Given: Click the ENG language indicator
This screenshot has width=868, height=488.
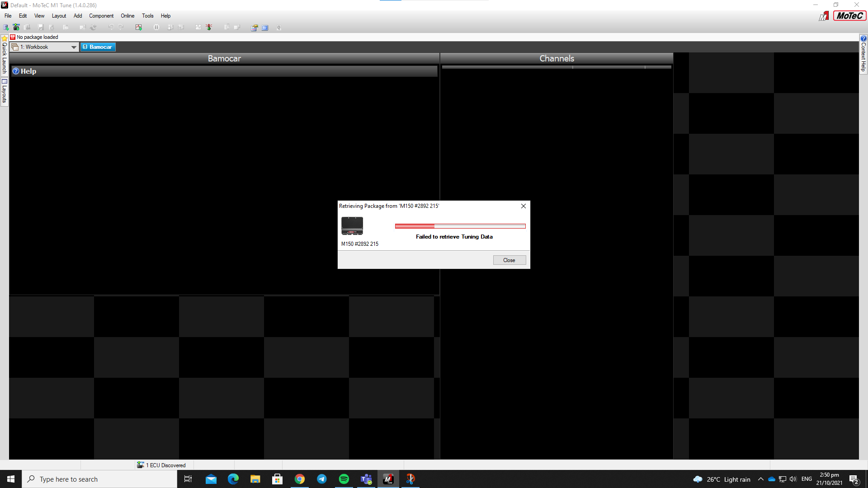Looking at the screenshot, I should coord(807,479).
